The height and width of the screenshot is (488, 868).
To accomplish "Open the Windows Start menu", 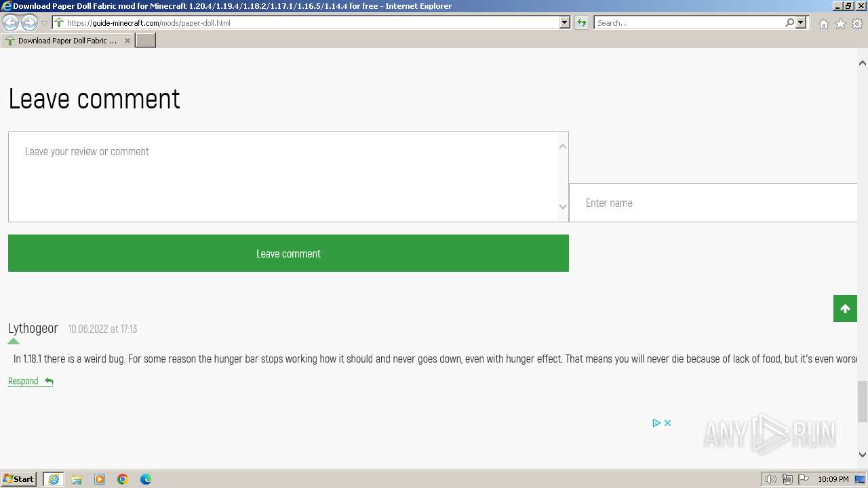I will click(x=19, y=479).
